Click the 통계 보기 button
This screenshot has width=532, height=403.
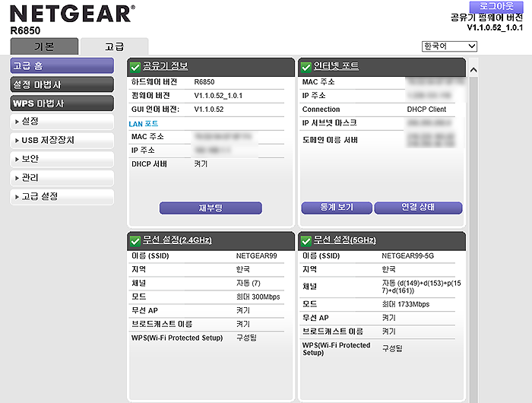[337, 208]
